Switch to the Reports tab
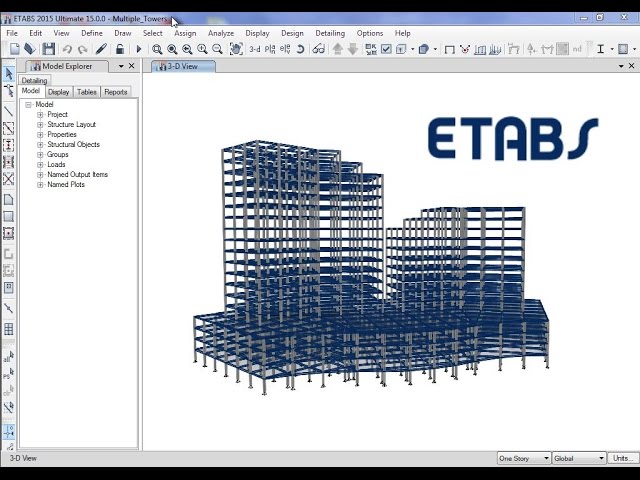This screenshot has height=480, width=640. (116, 92)
